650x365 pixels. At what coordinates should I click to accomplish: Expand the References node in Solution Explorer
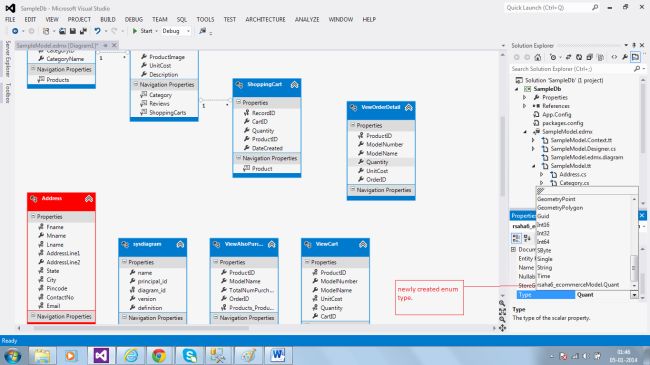tap(525, 106)
